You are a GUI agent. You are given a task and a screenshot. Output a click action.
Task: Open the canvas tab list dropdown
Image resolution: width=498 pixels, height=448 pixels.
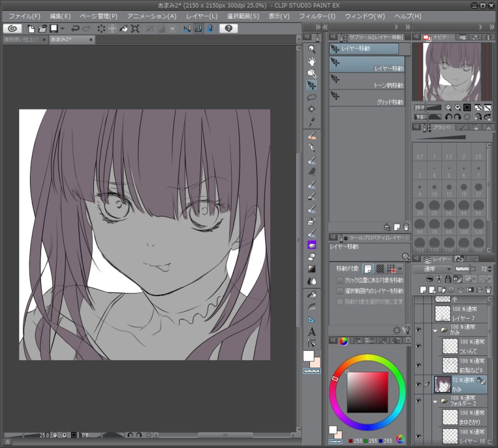point(298,39)
